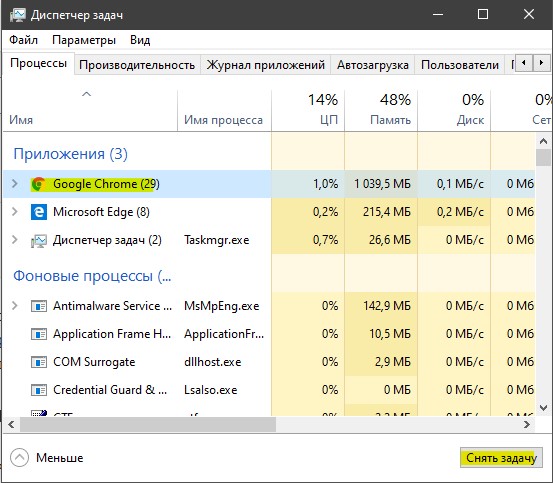Switch to the Производительность tab
The height and width of the screenshot is (483, 553).
(137, 65)
